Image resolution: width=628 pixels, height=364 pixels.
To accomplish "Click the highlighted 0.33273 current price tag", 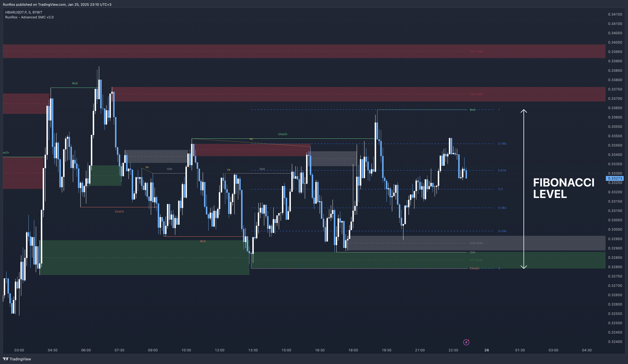I will (x=615, y=178).
